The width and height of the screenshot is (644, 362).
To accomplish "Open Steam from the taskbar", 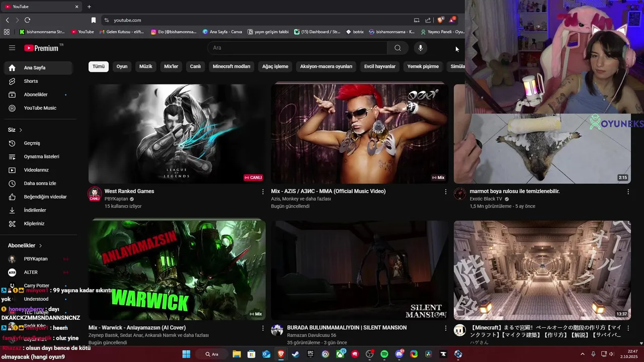I will pyautogui.click(x=295, y=354).
